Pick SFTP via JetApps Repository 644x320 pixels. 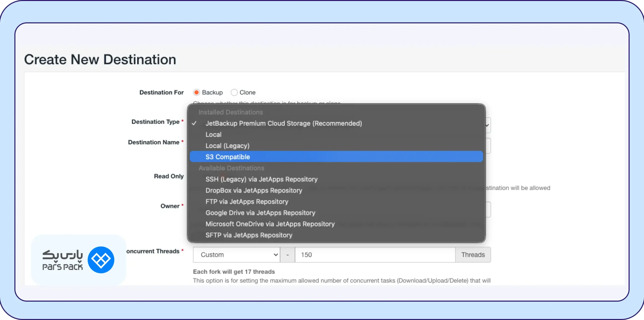(336, 235)
